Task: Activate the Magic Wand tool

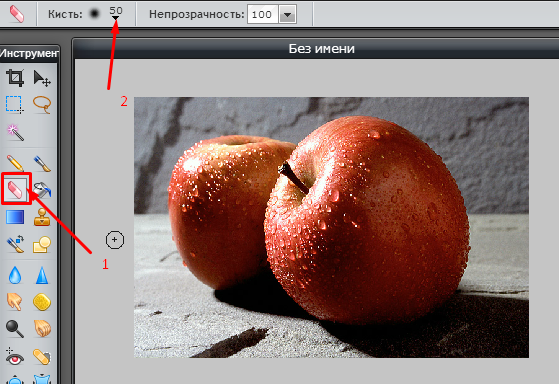Action: click(15, 132)
